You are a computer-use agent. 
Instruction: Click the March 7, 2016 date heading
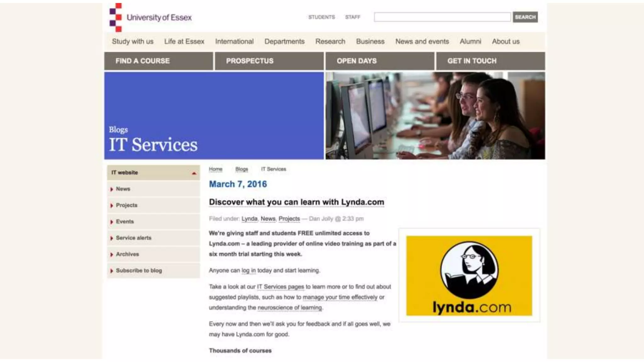(238, 184)
